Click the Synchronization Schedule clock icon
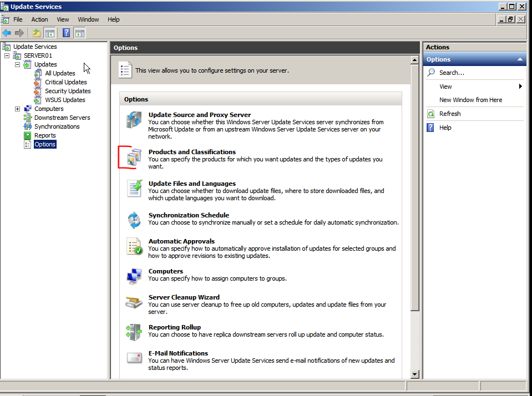The width and height of the screenshot is (532, 396). pos(134,220)
